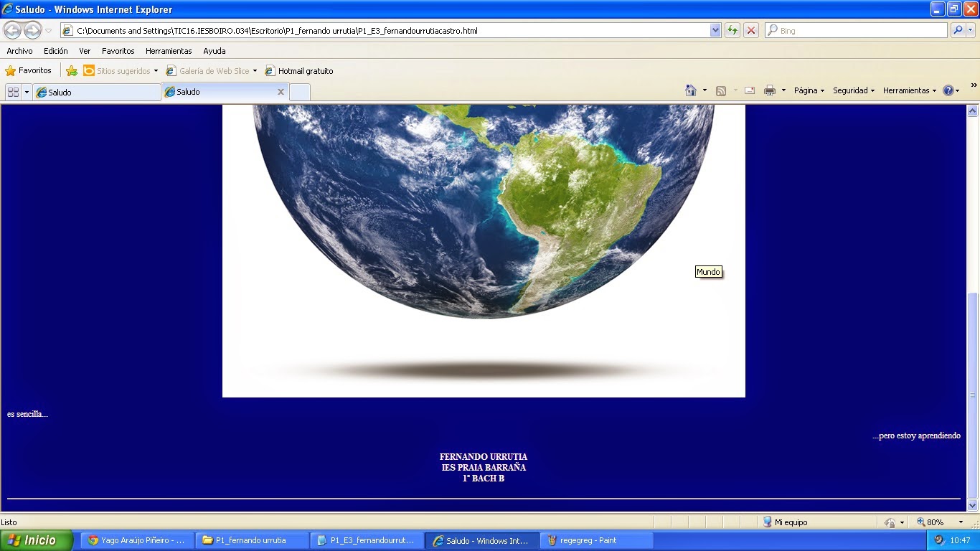
Task: Add page to favorites bar with star-arrow icon
Action: coord(72,71)
